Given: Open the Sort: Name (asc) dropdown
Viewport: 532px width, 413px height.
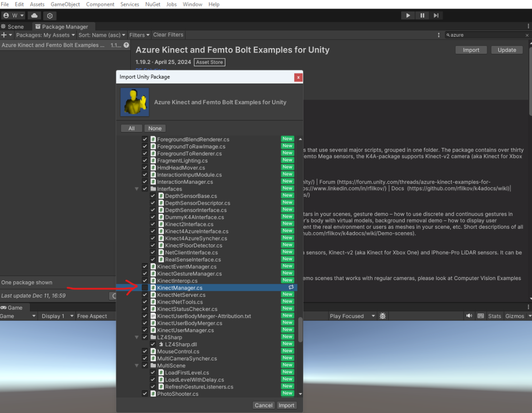Looking at the screenshot, I should [102, 35].
